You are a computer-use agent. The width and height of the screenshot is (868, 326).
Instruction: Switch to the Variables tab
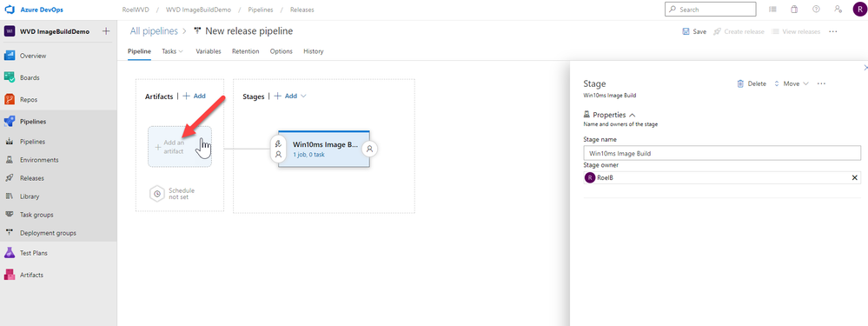point(209,51)
